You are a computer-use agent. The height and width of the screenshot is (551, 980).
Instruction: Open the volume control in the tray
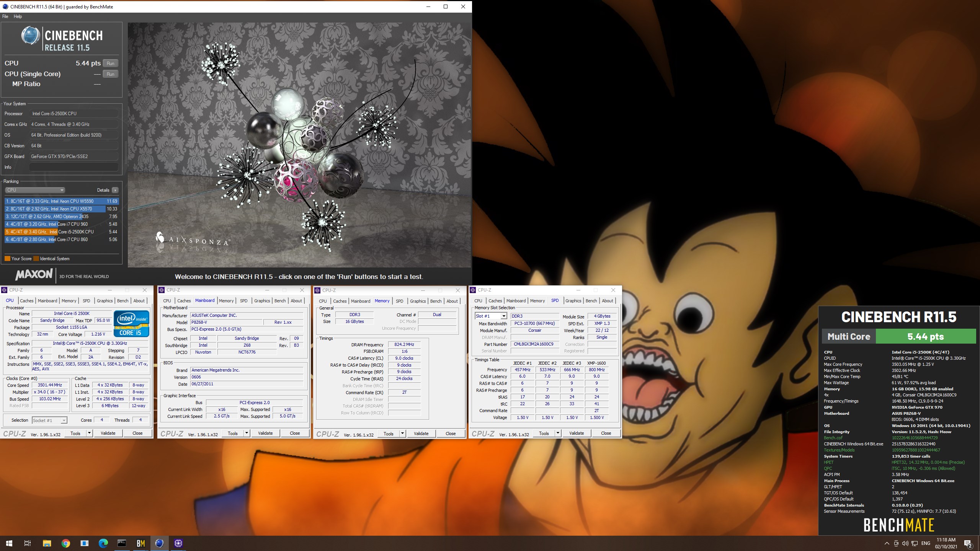(x=905, y=543)
